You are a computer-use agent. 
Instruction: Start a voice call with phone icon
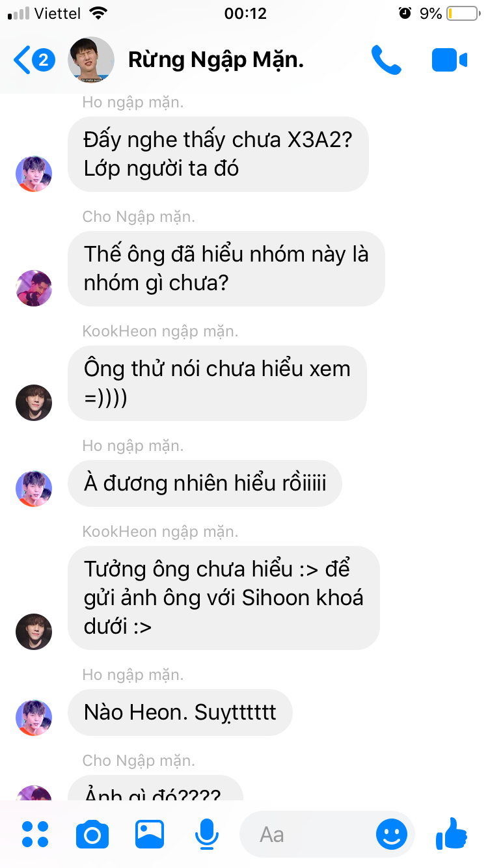point(386,61)
